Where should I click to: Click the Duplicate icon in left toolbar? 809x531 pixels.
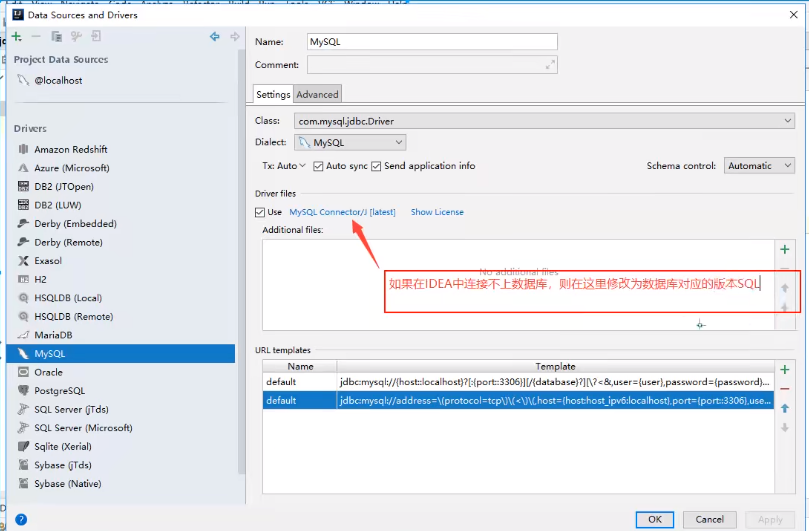(56, 37)
